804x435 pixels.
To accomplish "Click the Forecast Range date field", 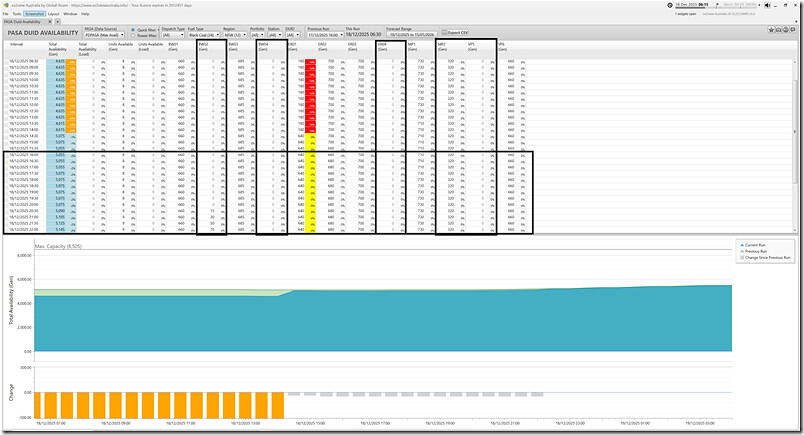I will click(x=414, y=34).
